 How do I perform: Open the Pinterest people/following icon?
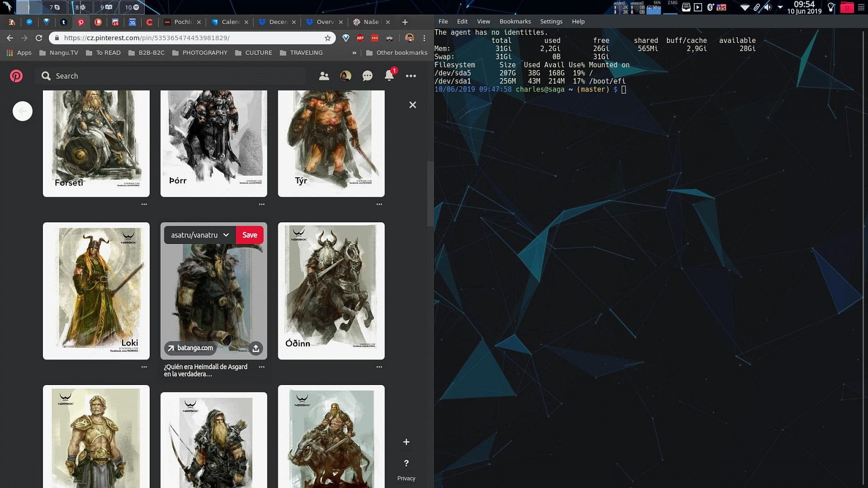pos(324,76)
